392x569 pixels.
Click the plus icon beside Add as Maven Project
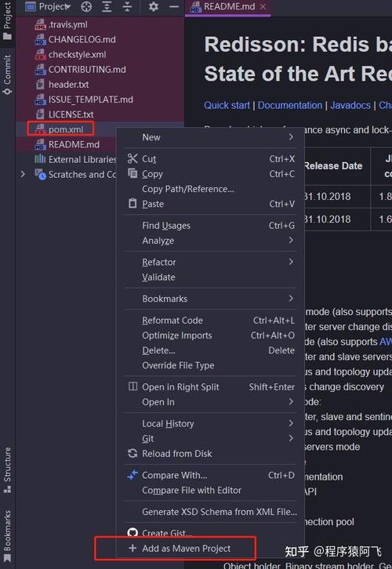(x=132, y=548)
